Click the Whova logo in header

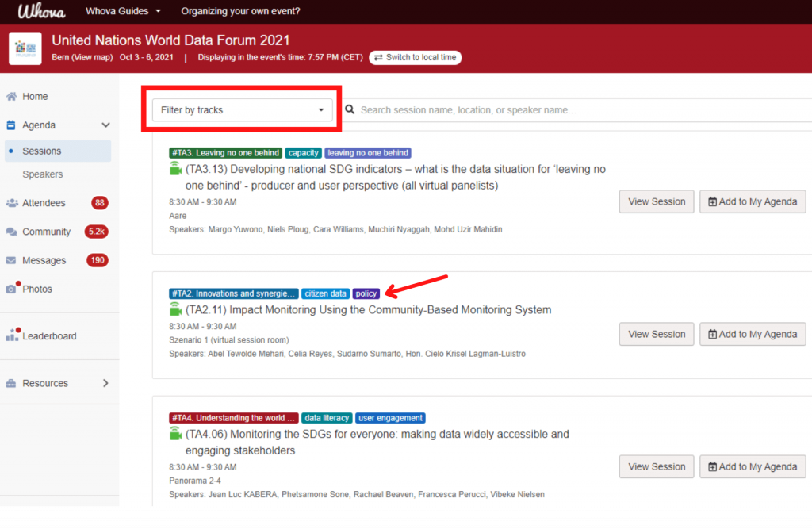[x=41, y=11]
